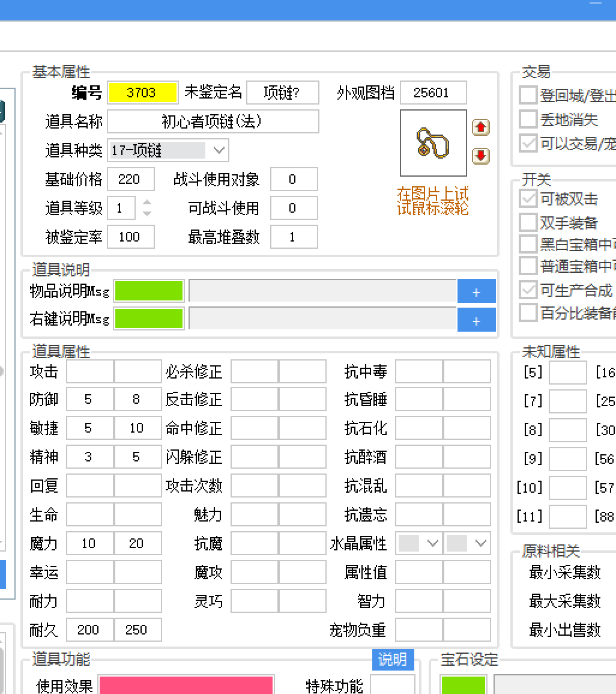Click the green 宝石设定 box

(x=464, y=685)
